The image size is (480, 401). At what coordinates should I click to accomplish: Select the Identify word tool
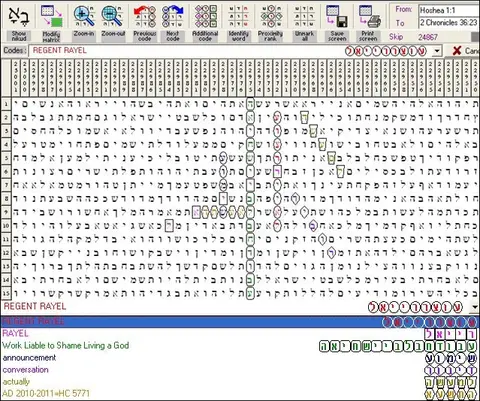pyautogui.click(x=239, y=16)
